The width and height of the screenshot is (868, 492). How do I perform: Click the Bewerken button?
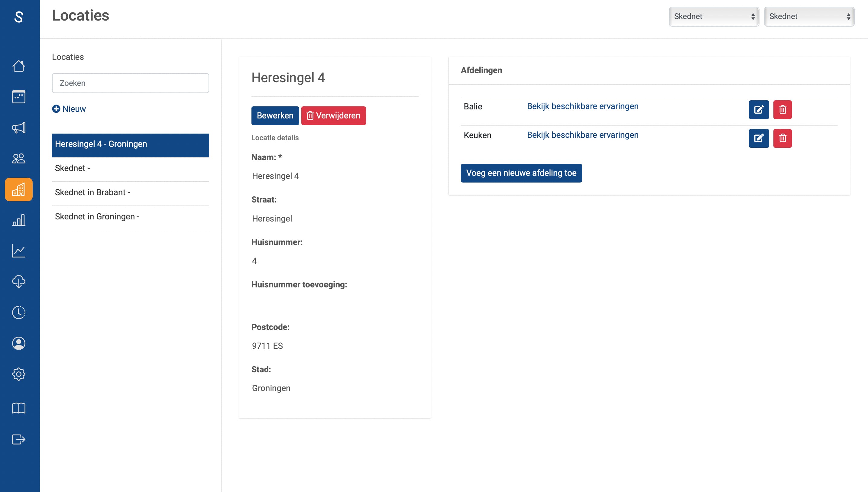pos(275,115)
